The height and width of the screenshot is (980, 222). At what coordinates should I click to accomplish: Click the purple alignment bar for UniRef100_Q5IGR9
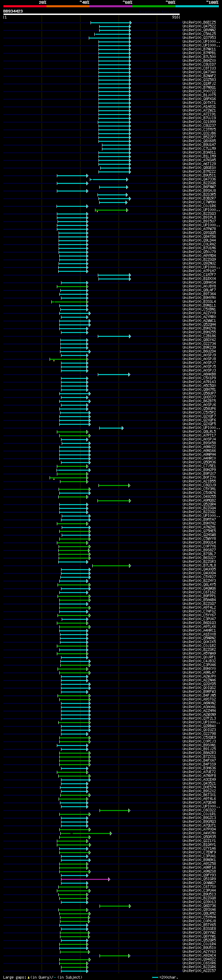pyautogui.click(x=86, y=879)
